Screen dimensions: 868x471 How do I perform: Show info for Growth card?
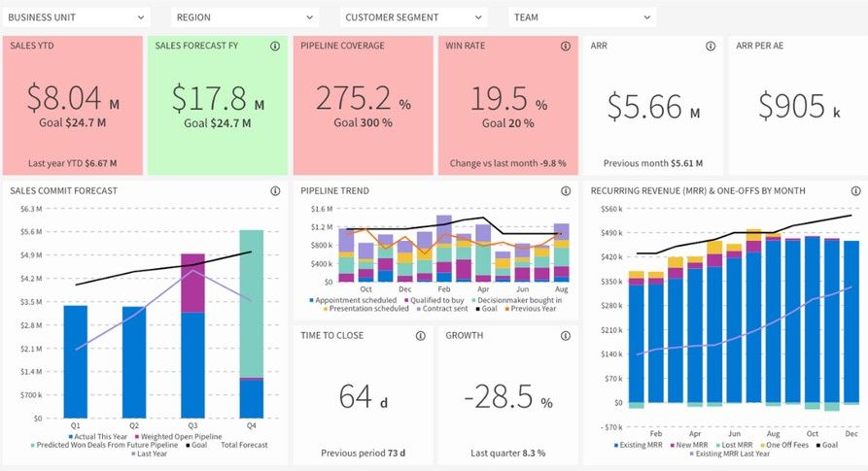[x=565, y=336]
